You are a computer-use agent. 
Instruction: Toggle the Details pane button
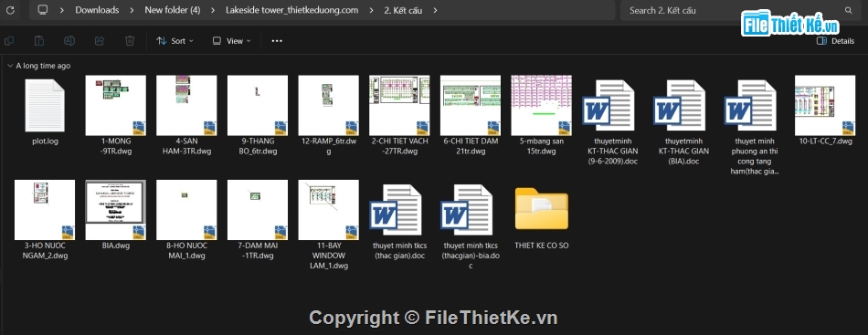point(836,41)
